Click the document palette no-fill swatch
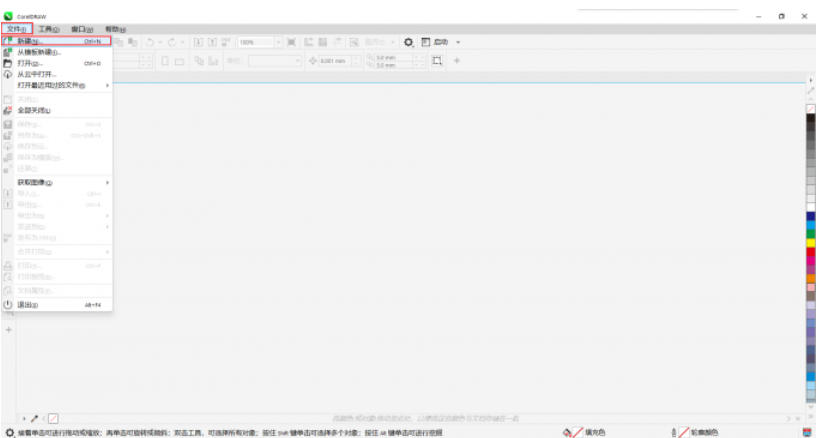 (53, 418)
